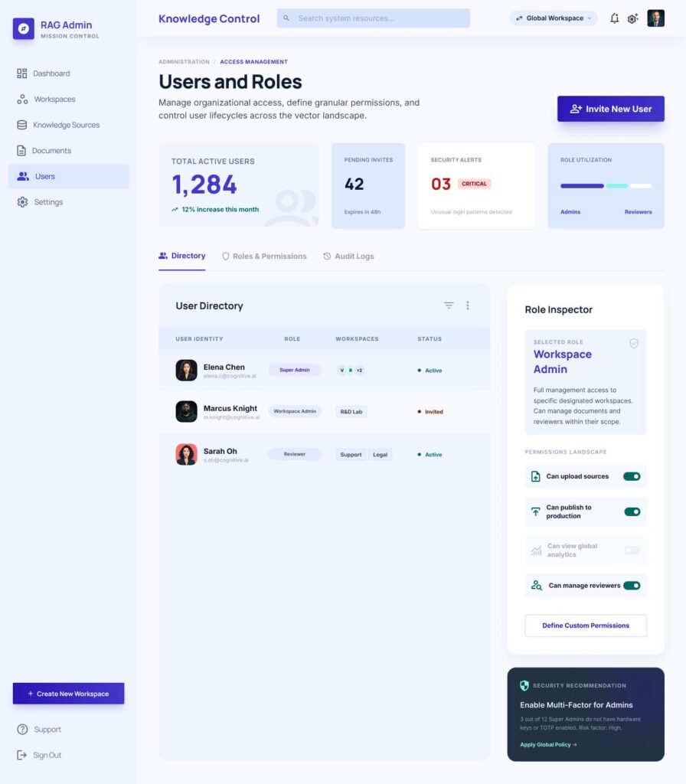The image size is (686, 784).
Task: Go to Workspaces in the sidebar
Action: pyautogui.click(x=68, y=99)
